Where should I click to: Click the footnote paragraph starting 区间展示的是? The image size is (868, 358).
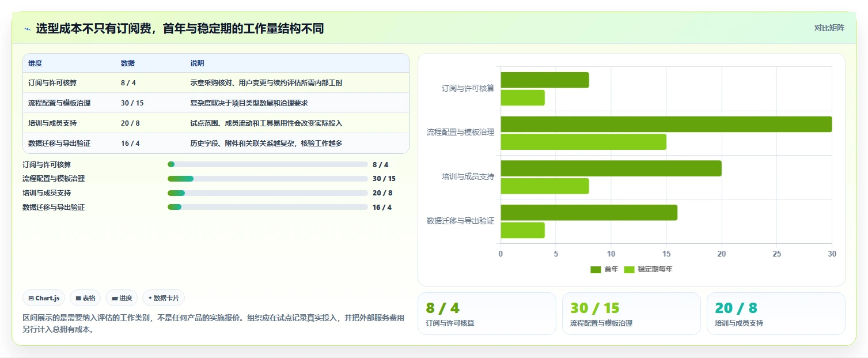point(213,324)
